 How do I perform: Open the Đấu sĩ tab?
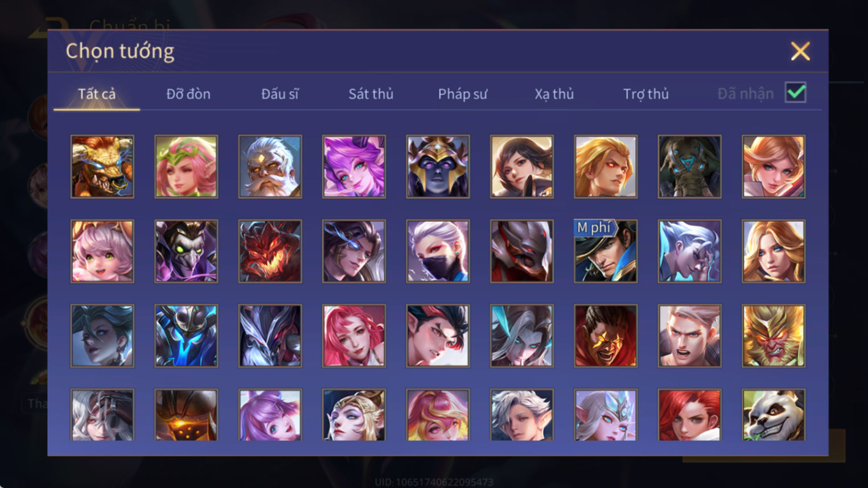pos(279,94)
